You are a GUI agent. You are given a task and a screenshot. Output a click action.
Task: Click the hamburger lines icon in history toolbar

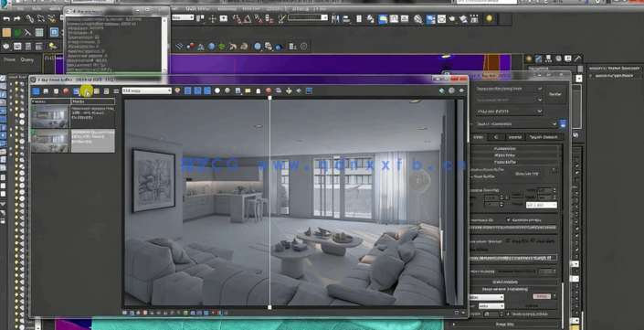point(116,90)
